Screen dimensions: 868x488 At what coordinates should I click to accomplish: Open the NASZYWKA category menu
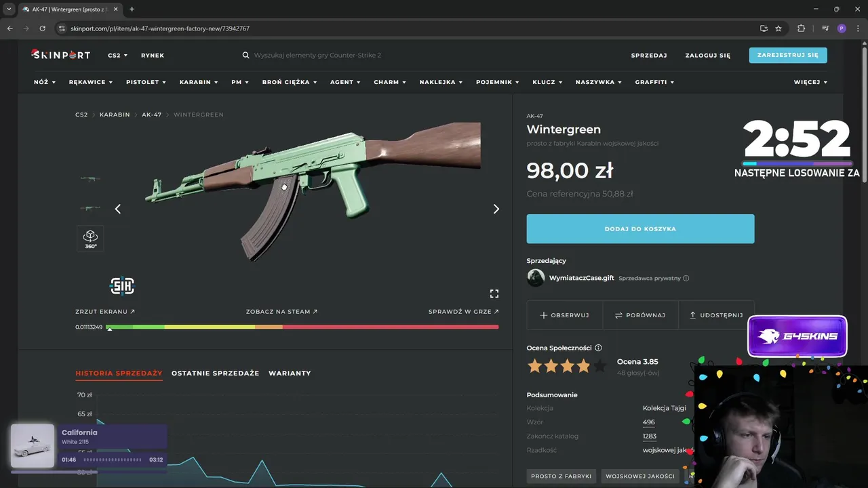[x=599, y=82]
